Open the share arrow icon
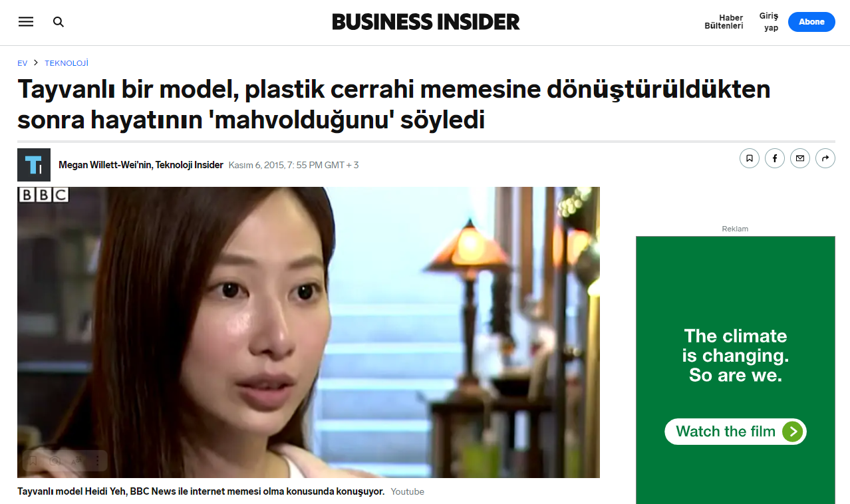850x504 pixels. [825, 158]
